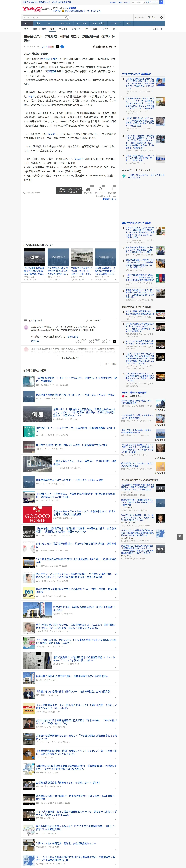
Task: Click コメントを書く button
Action: point(93,320)
